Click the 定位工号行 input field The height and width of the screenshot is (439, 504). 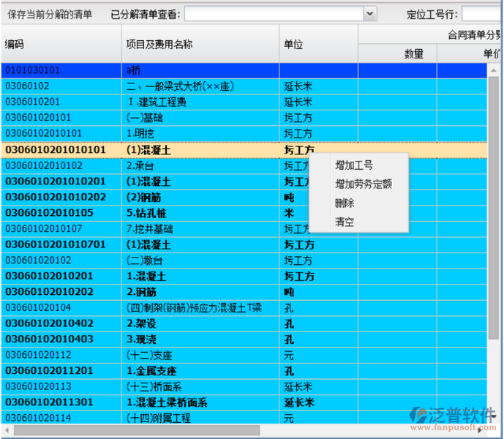click(x=481, y=14)
